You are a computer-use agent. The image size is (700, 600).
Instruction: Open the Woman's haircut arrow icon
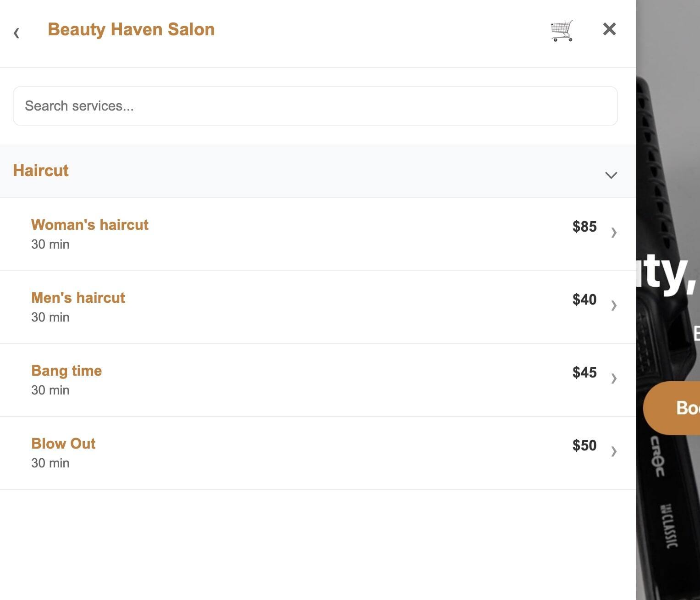click(x=614, y=233)
